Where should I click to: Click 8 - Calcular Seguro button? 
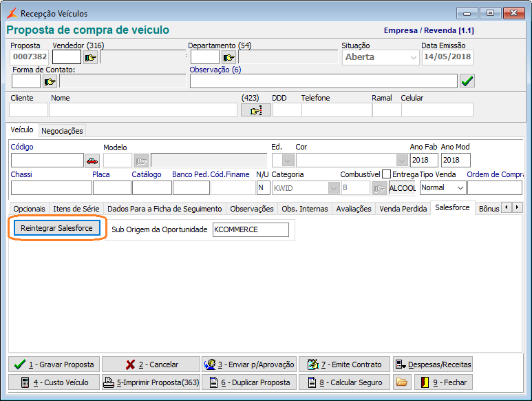point(344,382)
